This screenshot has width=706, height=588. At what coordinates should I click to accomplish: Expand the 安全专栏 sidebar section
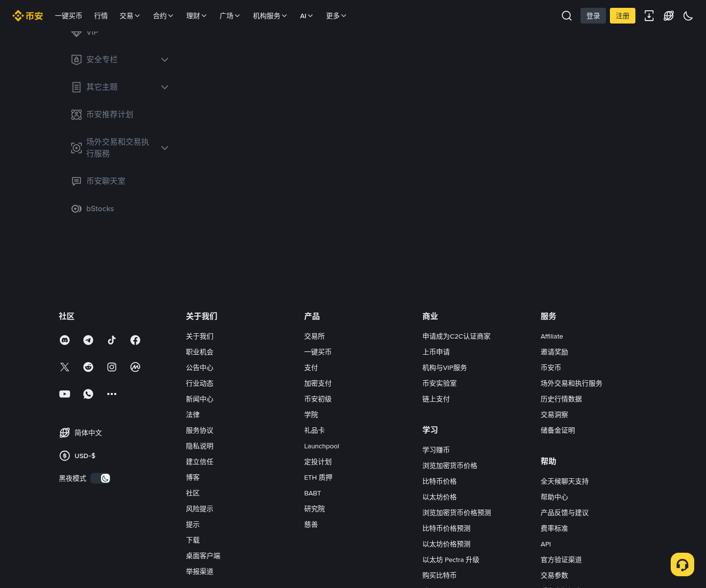120,60
